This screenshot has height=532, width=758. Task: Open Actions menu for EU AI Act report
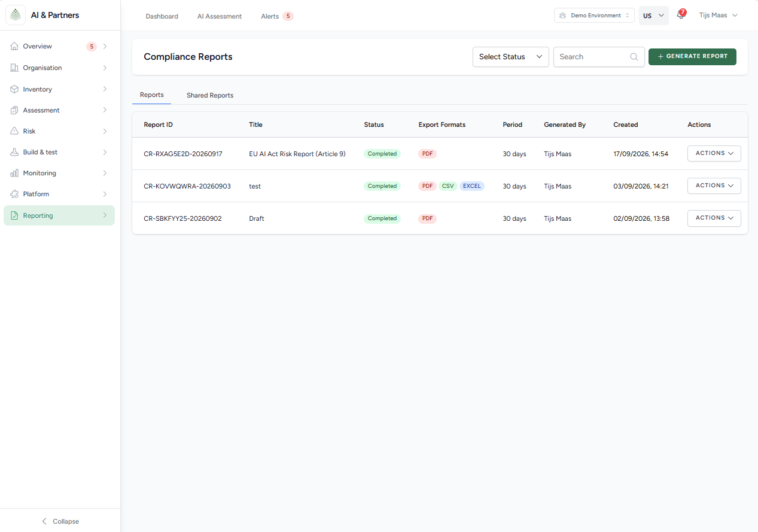(x=714, y=153)
